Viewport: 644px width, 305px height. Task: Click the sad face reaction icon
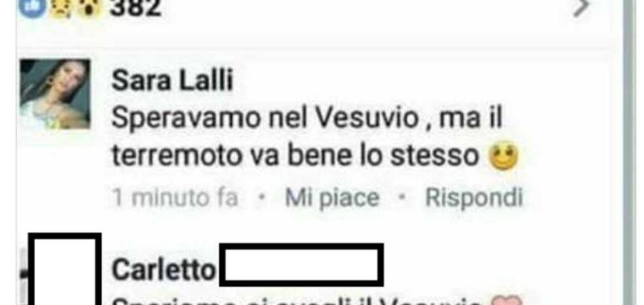click(60, 7)
